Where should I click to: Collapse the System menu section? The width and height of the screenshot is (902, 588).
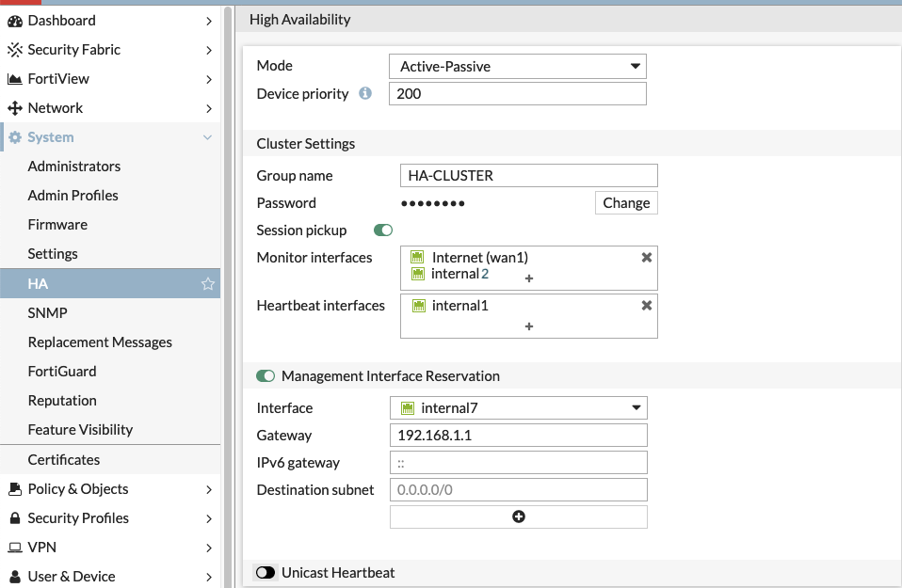[208, 137]
